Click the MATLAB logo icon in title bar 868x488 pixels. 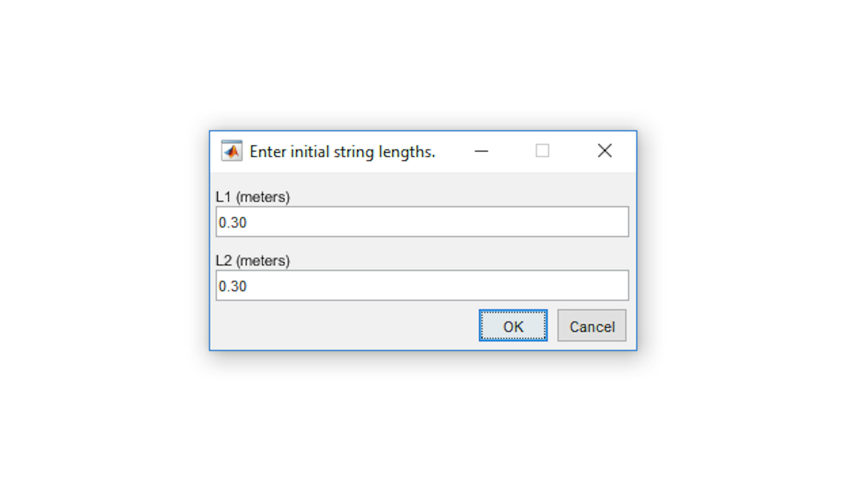(231, 151)
